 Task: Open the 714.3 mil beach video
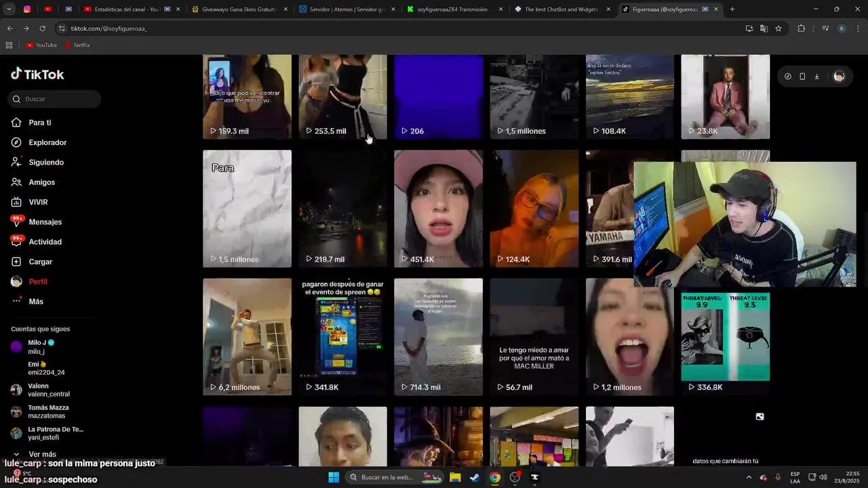tap(438, 337)
